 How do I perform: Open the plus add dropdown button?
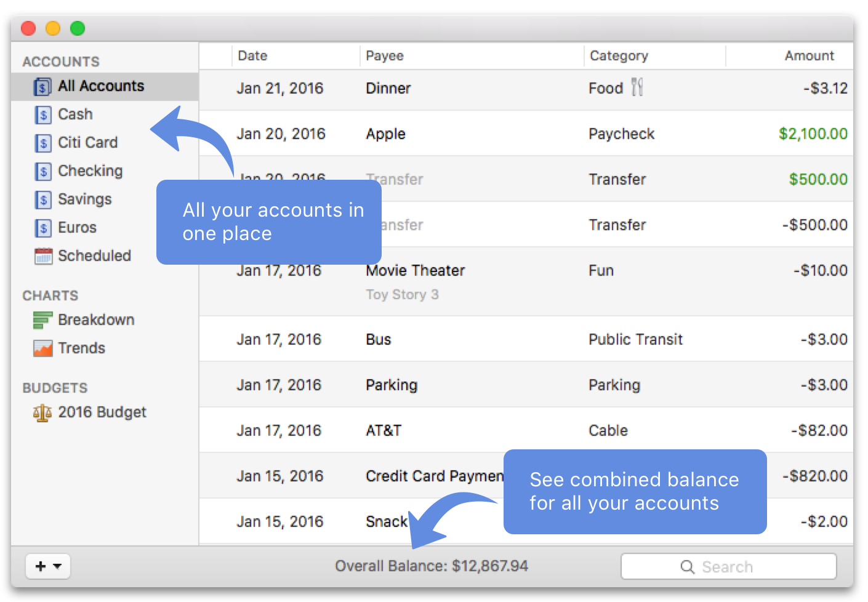pos(48,566)
